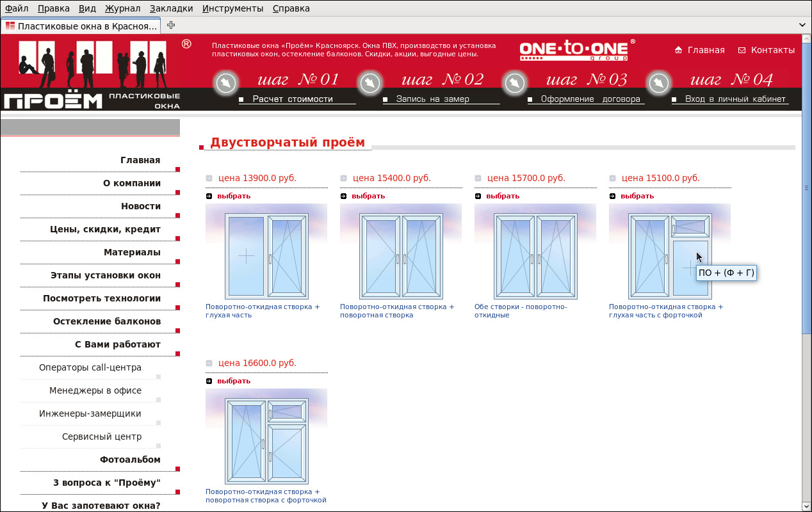The image size is (812, 512).
Task: Expand the list-all-tabs dropdown arrow
Action: pyautogui.click(x=803, y=26)
